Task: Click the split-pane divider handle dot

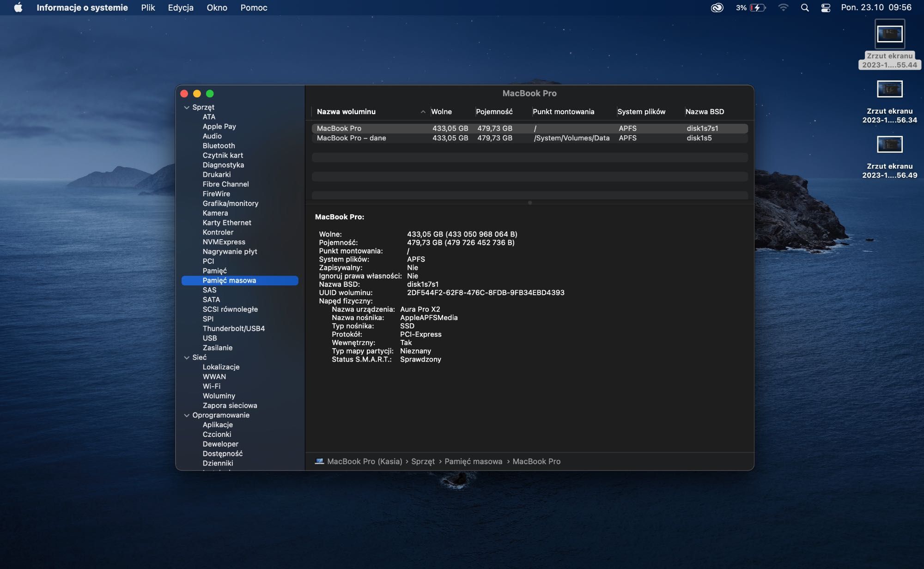Action: 529,203
